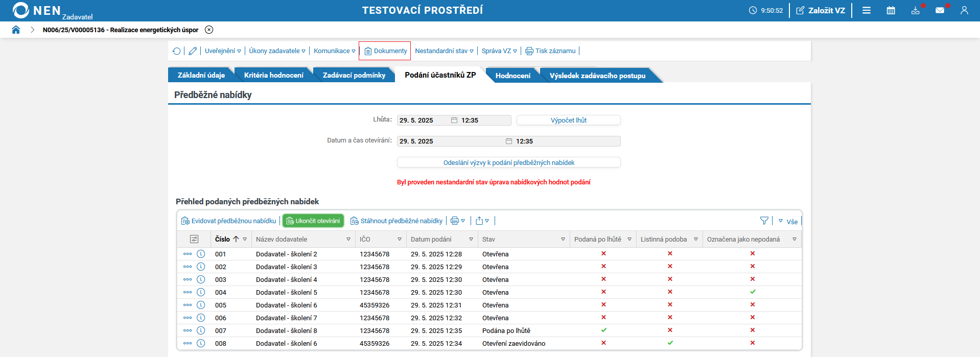Close the N006/25/V00005136 breadcrumb record

209,30
